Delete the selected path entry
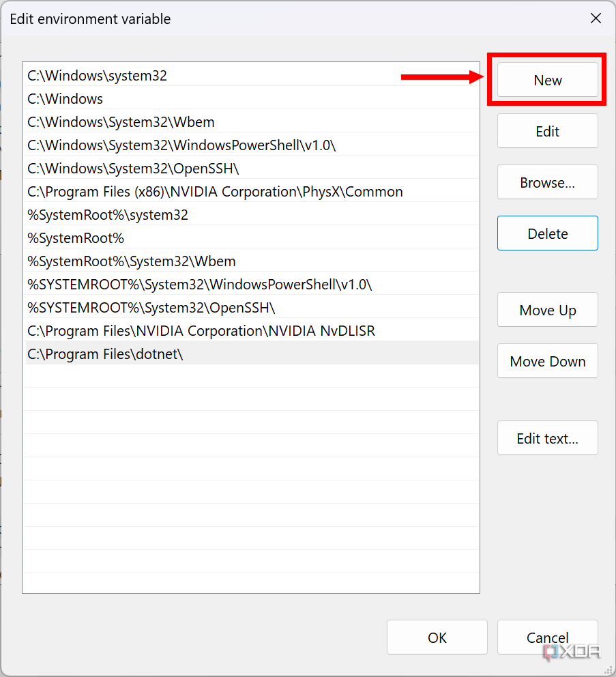The height and width of the screenshot is (677, 616). (547, 233)
